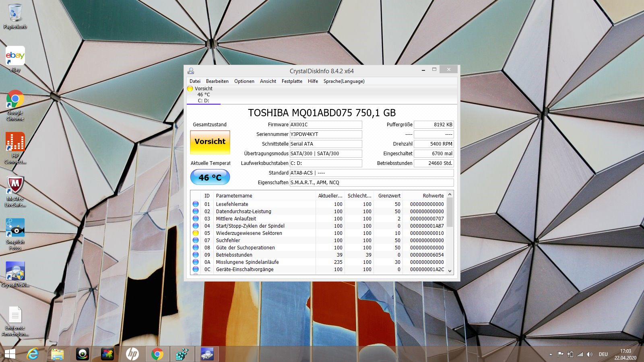Viewport: 644px width, 362px height.
Task: Open the colorful puzzle app on the taskbar
Action: [x=107, y=354]
